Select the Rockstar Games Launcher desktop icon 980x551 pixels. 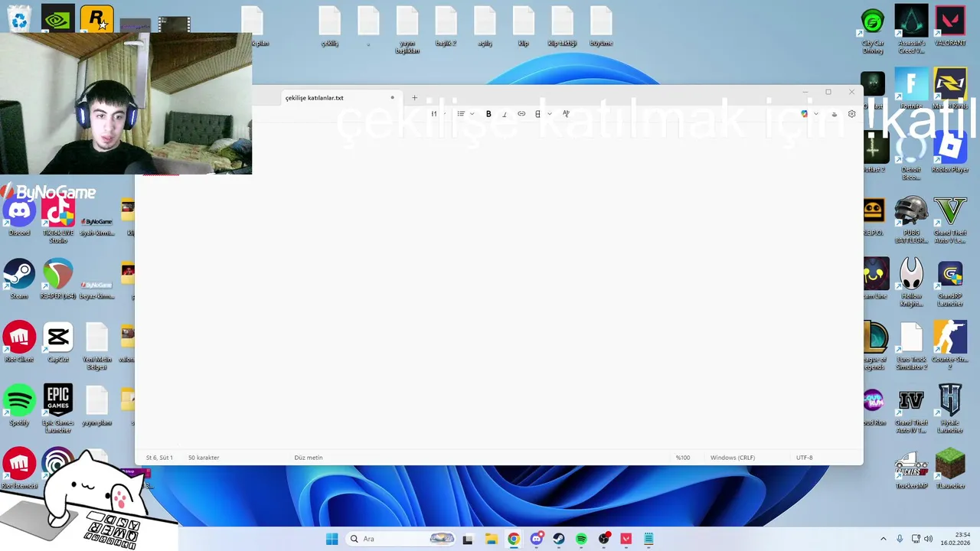(96, 19)
